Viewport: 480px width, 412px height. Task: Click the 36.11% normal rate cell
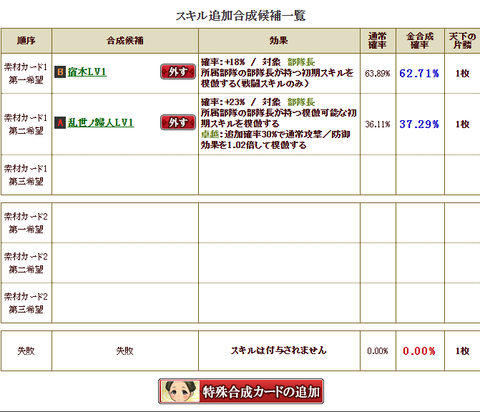pyautogui.click(x=377, y=124)
